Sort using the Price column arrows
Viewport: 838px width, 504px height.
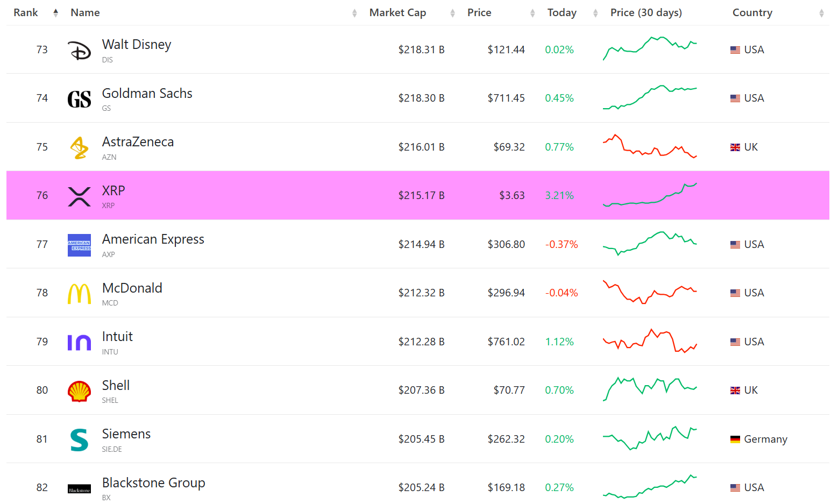tap(532, 13)
